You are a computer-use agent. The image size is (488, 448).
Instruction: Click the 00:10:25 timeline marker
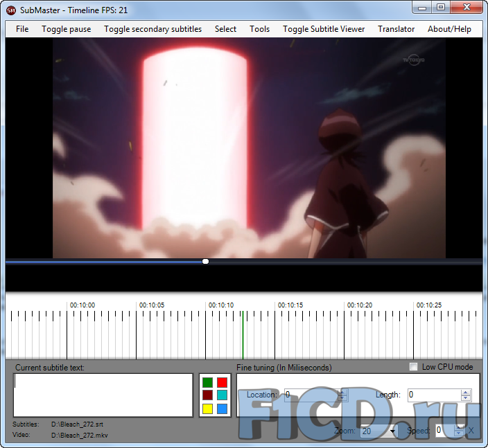429,305
